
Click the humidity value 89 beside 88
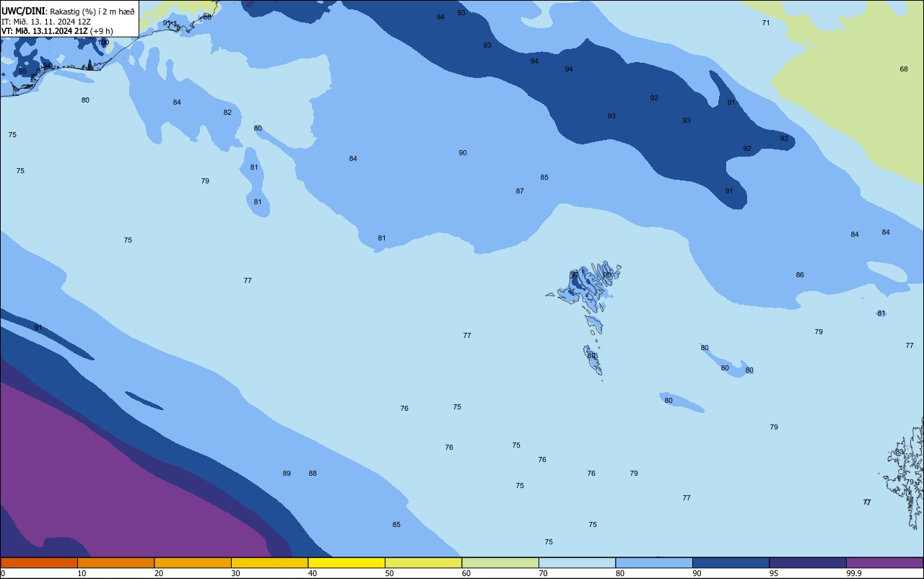pos(287,474)
